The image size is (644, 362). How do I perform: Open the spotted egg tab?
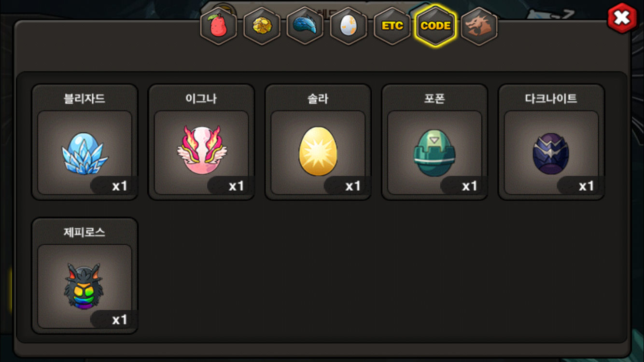click(349, 26)
